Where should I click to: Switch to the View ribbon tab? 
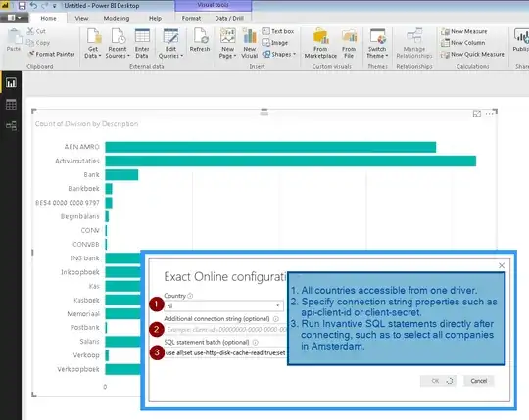coord(81,19)
